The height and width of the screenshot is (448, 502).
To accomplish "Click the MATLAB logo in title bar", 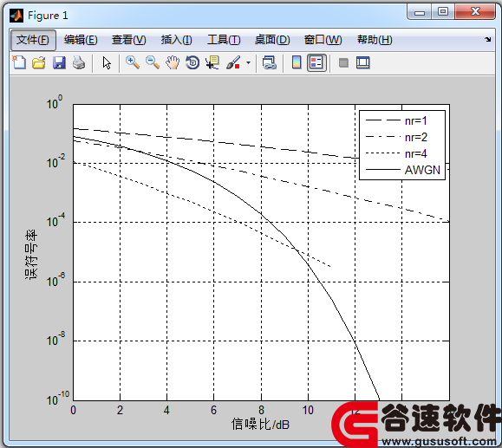I will (16, 16).
